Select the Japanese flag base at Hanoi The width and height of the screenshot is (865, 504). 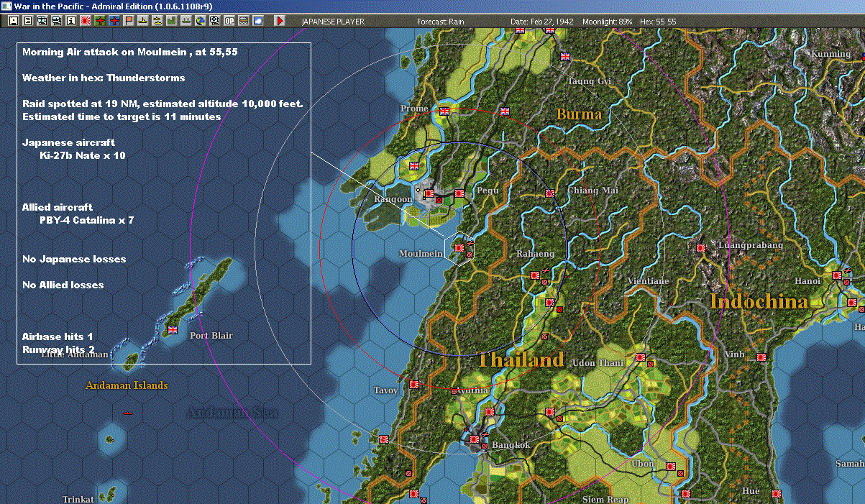click(837, 275)
